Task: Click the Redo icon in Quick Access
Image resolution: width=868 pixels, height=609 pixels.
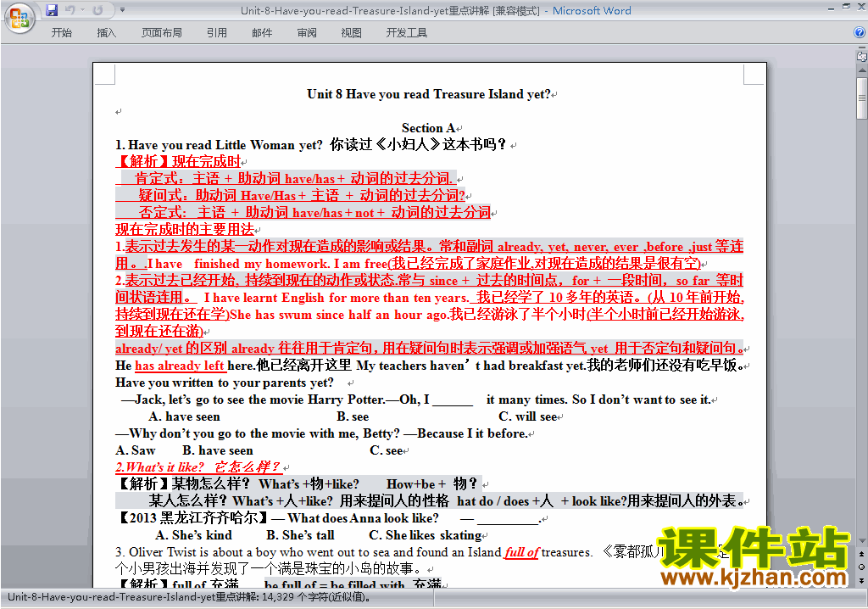Action: pos(97,10)
